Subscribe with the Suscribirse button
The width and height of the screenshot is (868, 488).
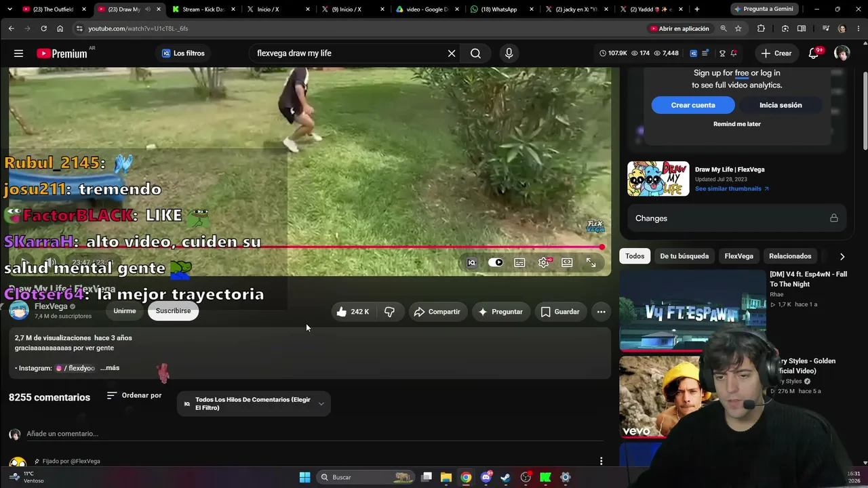pyautogui.click(x=173, y=311)
